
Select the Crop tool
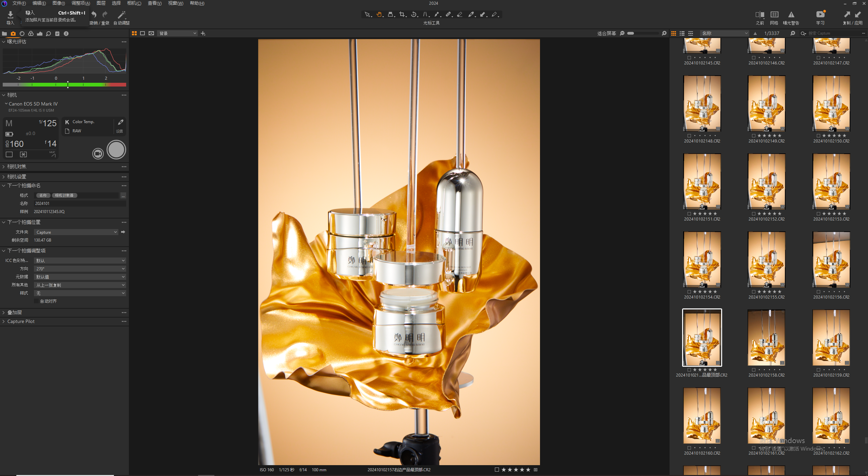(x=402, y=15)
